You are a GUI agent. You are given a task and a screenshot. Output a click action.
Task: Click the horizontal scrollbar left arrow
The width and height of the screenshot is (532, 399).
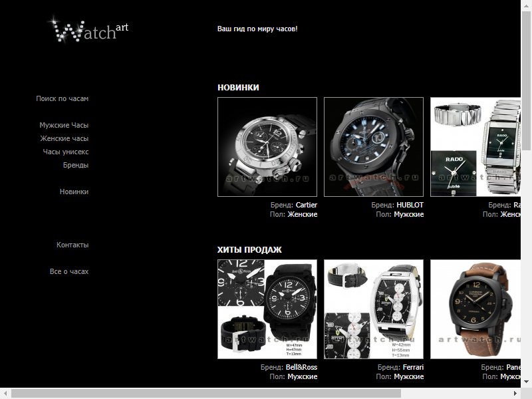(5, 394)
